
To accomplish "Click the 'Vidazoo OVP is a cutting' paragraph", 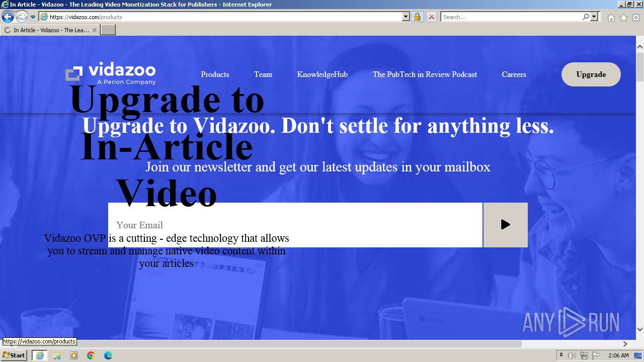I will [167, 250].
